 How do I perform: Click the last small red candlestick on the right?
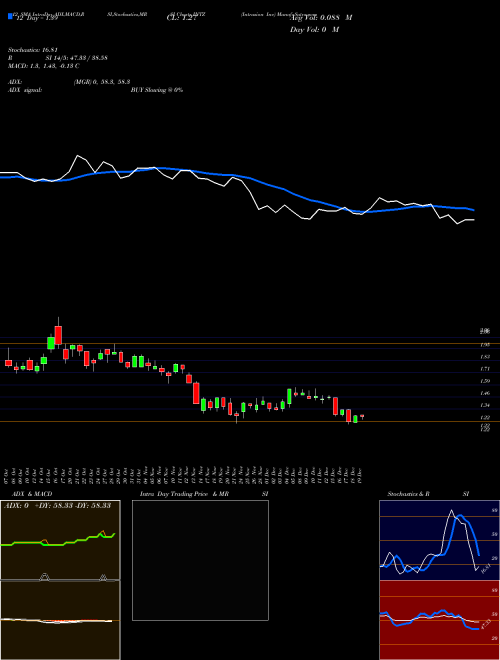tap(362, 416)
